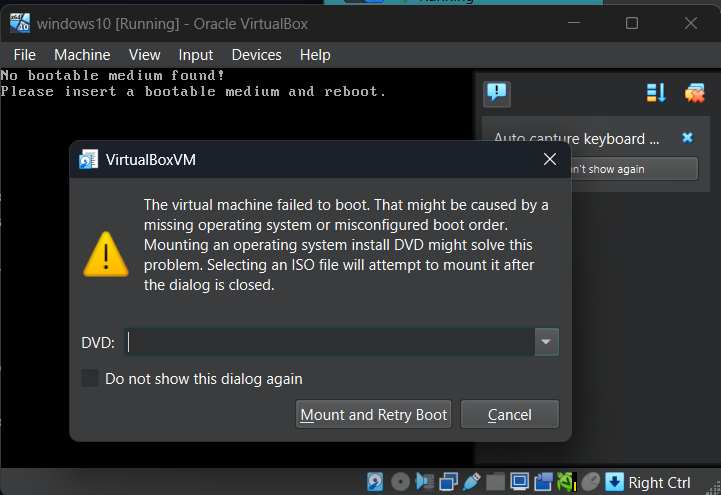Click the Cancel button

(x=509, y=415)
